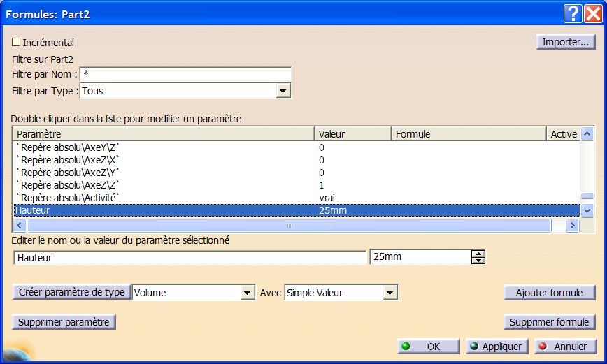Edit the 25mm value field
This screenshot has height=364, width=607.
[421, 257]
